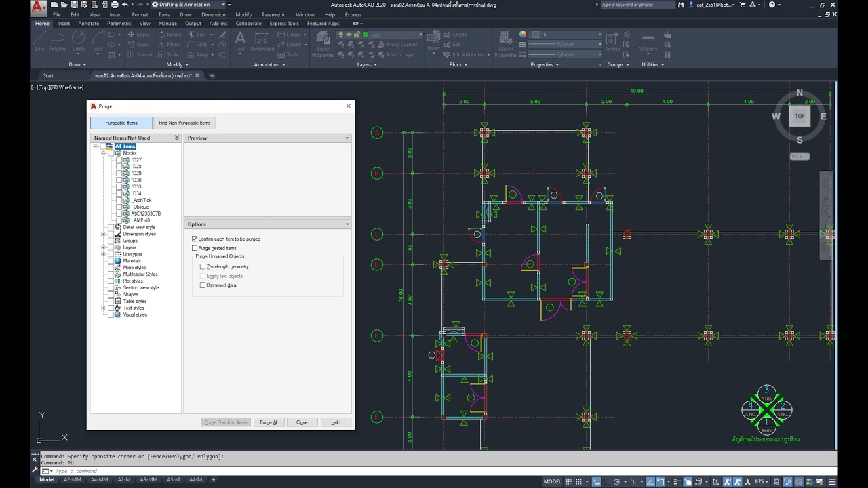Image resolution: width=868 pixels, height=488 pixels.
Task: Choose the Mirror tool
Action: click(x=170, y=45)
